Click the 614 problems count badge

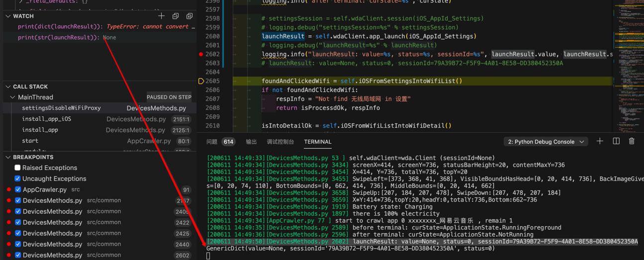tap(228, 142)
